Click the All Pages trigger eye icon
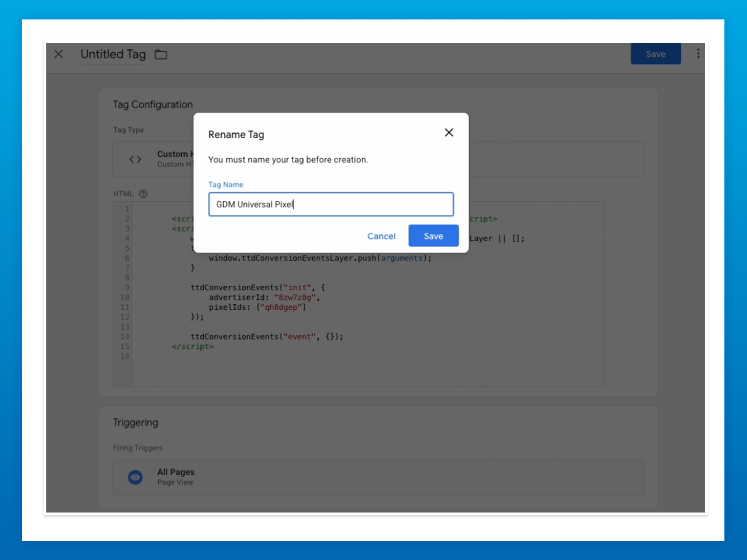Screen dimensions: 747x560 point(135,477)
